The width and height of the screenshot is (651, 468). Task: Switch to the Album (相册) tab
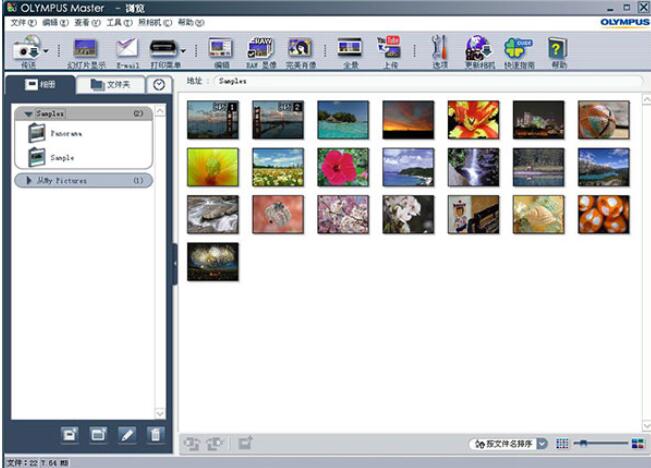[40, 85]
